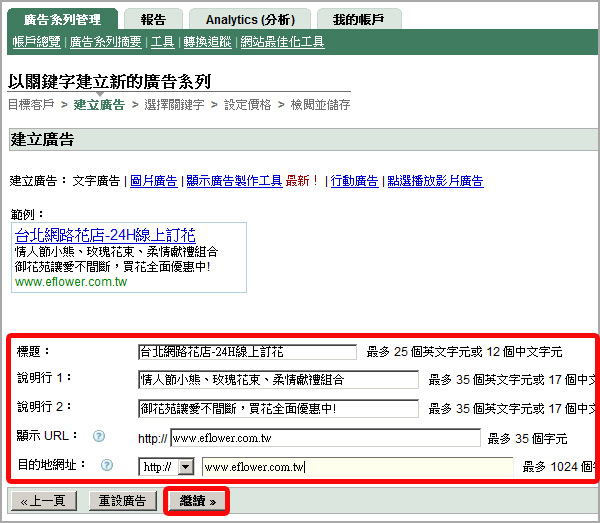Viewport: 600px width, 523px height.
Task: Open the 廣告系列摘要 submenu link
Action: tap(106, 41)
